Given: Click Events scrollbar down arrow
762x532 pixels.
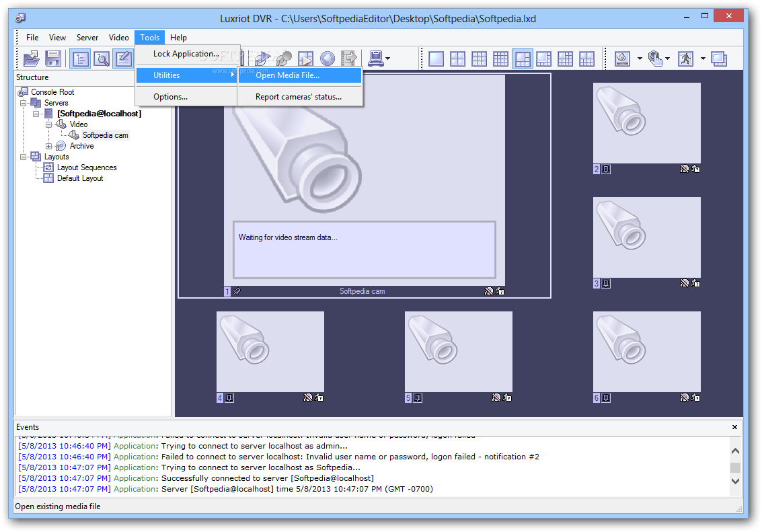Looking at the screenshot, I should pyautogui.click(x=735, y=481).
